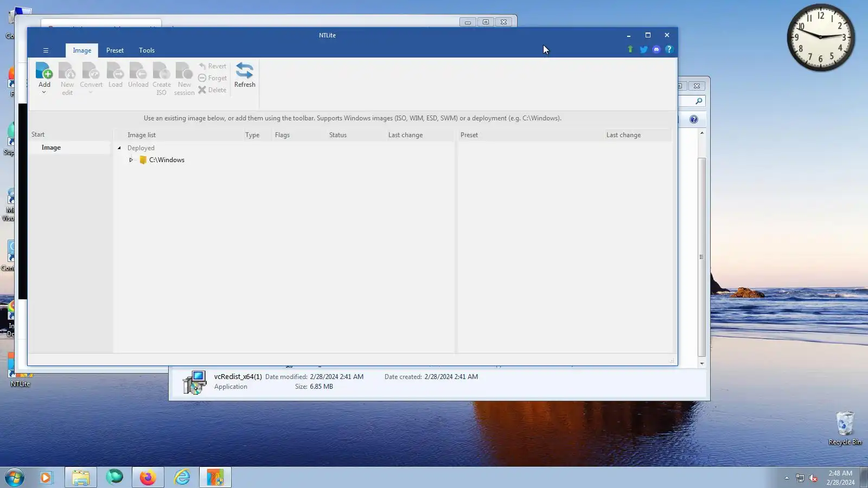Click Forget in the NTLite toolbar
The height and width of the screenshot is (488, 868).
coord(213,78)
